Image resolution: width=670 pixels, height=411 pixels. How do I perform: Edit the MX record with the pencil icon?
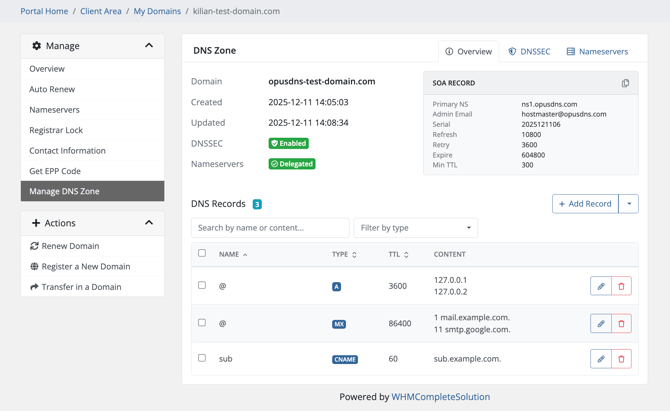[x=601, y=324]
